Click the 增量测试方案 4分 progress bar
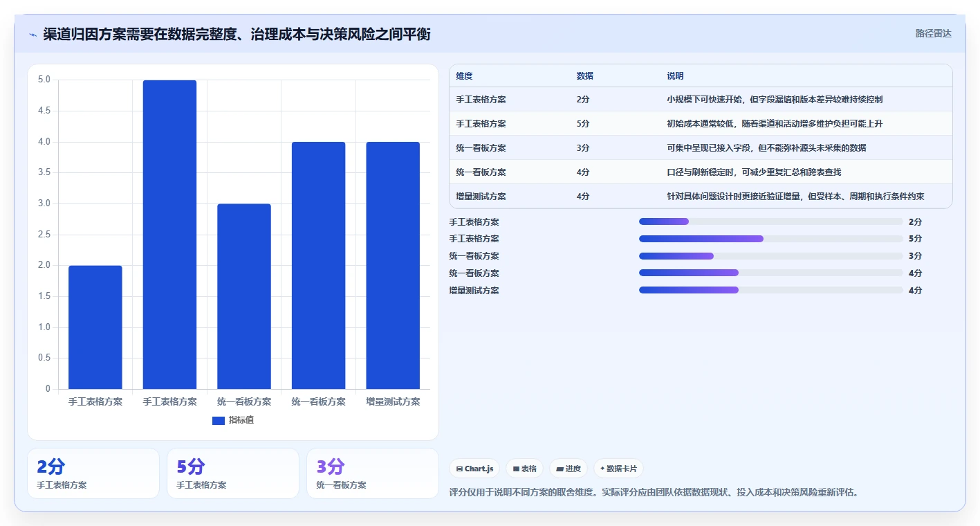The height and width of the screenshot is (526, 980). tap(771, 290)
